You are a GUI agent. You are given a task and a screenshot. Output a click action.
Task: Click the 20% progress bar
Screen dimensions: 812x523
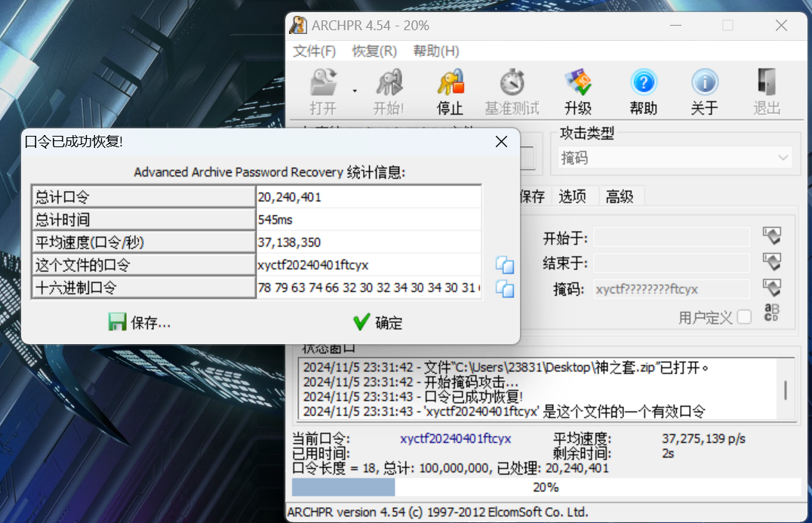pyautogui.click(x=546, y=488)
